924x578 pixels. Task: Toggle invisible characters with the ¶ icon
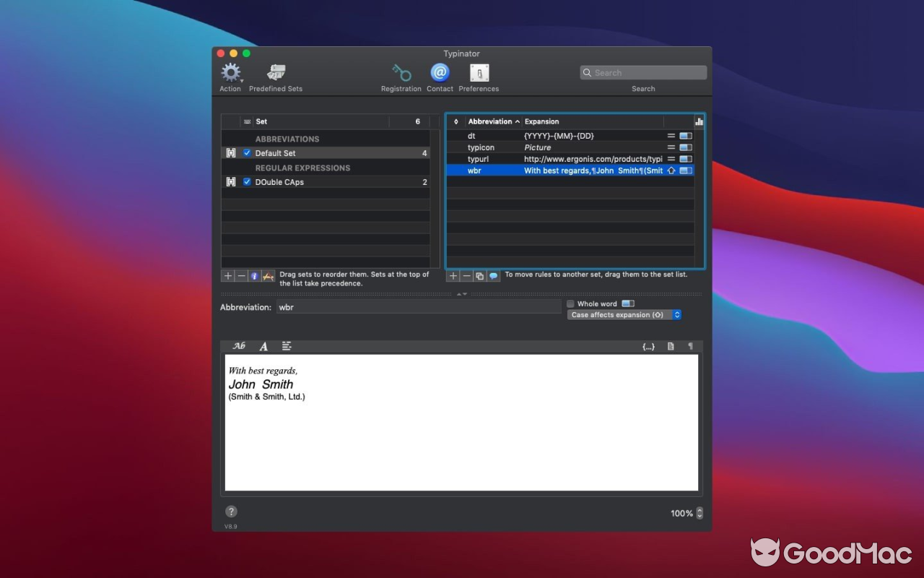pos(691,346)
